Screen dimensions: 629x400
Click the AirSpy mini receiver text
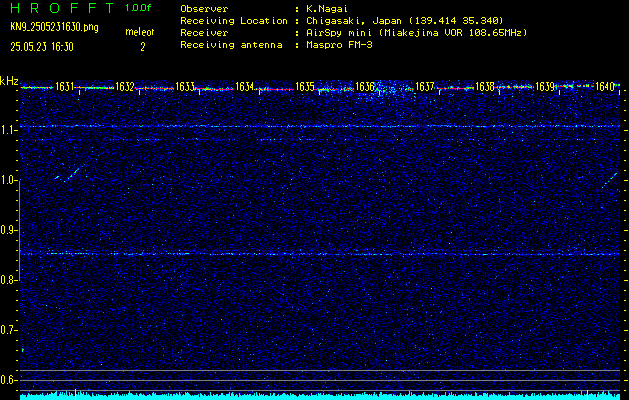[417, 33]
